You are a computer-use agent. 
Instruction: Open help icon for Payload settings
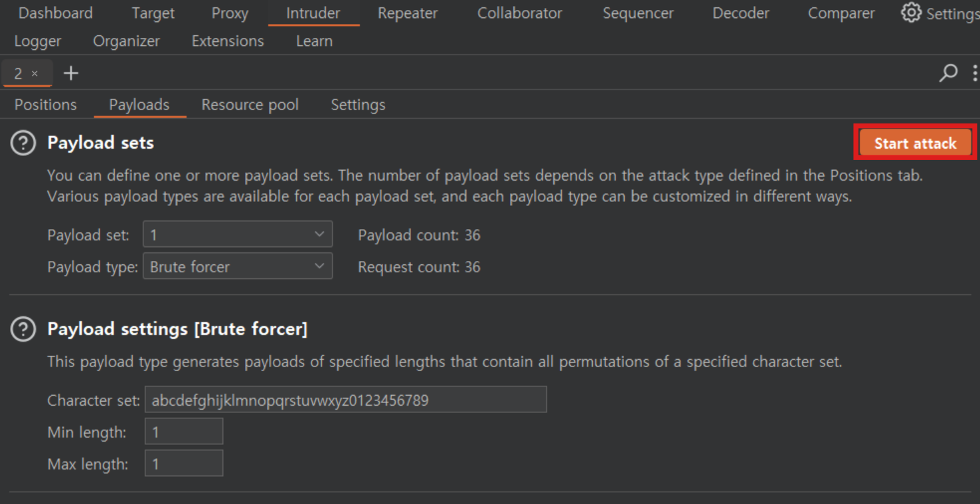(x=23, y=329)
